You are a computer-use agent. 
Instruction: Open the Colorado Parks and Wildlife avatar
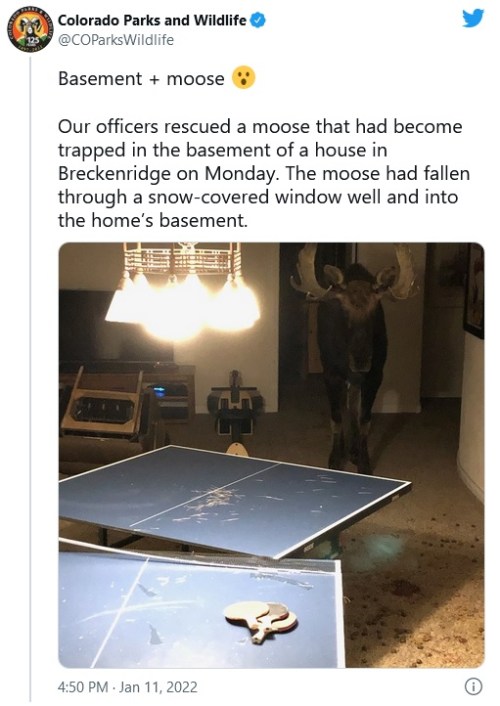click(30, 31)
